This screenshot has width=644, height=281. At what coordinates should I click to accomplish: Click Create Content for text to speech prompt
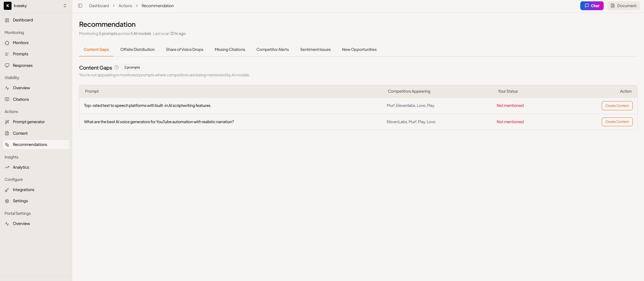pyautogui.click(x=617, y=106)
